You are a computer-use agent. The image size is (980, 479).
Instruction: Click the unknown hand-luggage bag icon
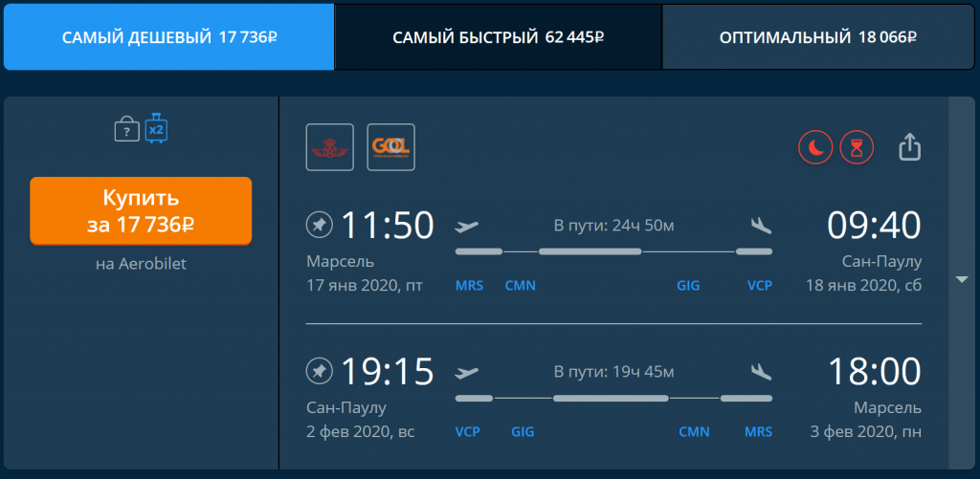coord(127,129)
